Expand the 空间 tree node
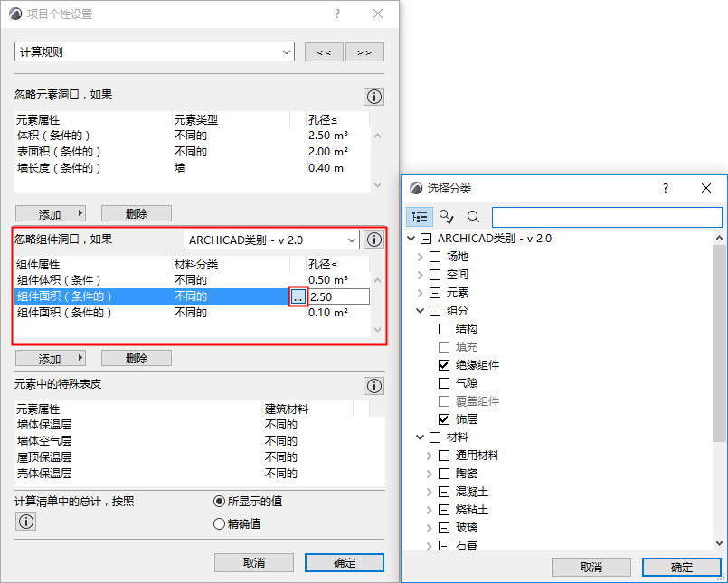 point(421,275)
